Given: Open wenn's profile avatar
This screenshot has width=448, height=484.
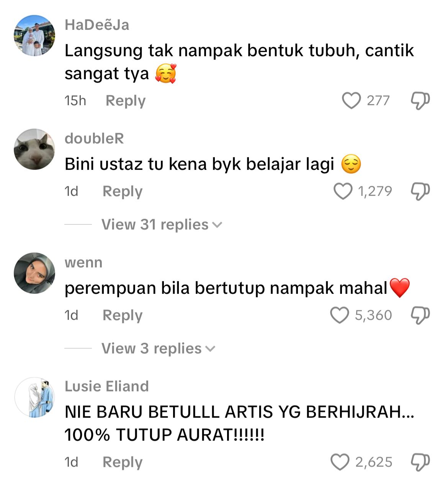Looking at the screenshot, I should [x=34, y=273].
